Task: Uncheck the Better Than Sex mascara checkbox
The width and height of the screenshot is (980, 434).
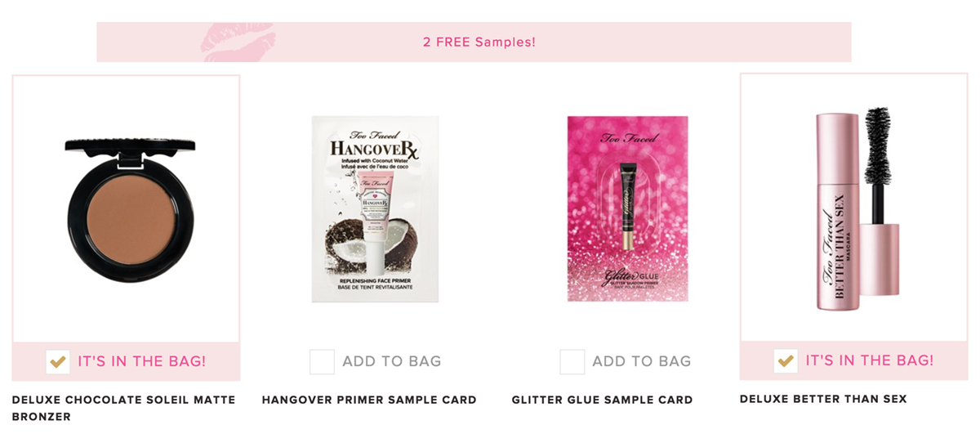Action: click(786, 361)
